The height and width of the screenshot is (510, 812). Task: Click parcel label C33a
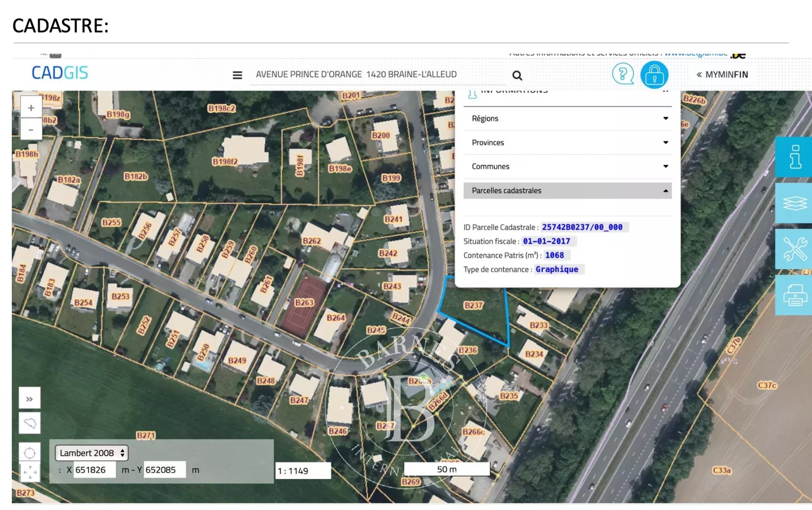tap(722, 470)
